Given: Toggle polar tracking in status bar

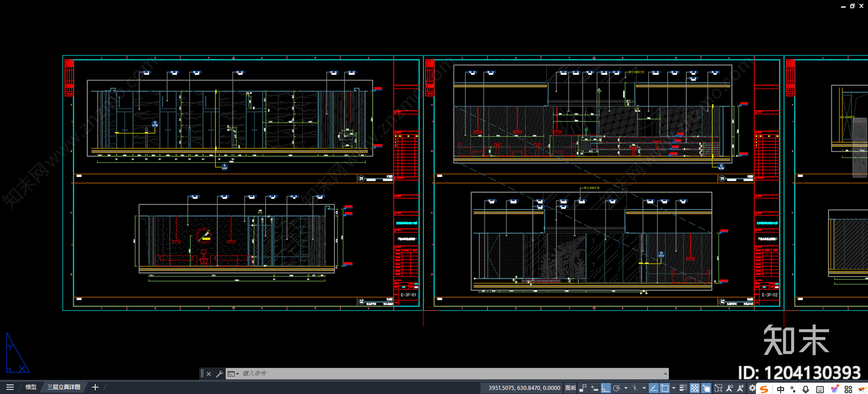Looking at the screenshot, I should [616, 388].
